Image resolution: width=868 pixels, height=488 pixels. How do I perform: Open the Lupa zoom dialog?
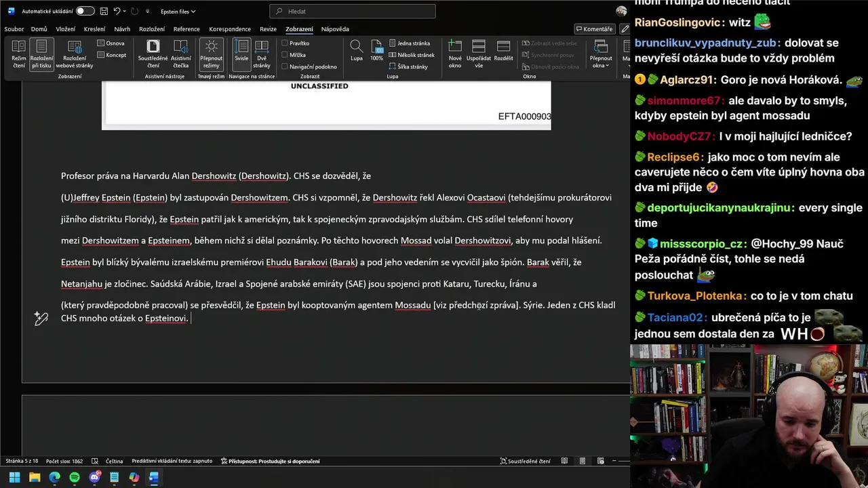[x=356, y=52]
